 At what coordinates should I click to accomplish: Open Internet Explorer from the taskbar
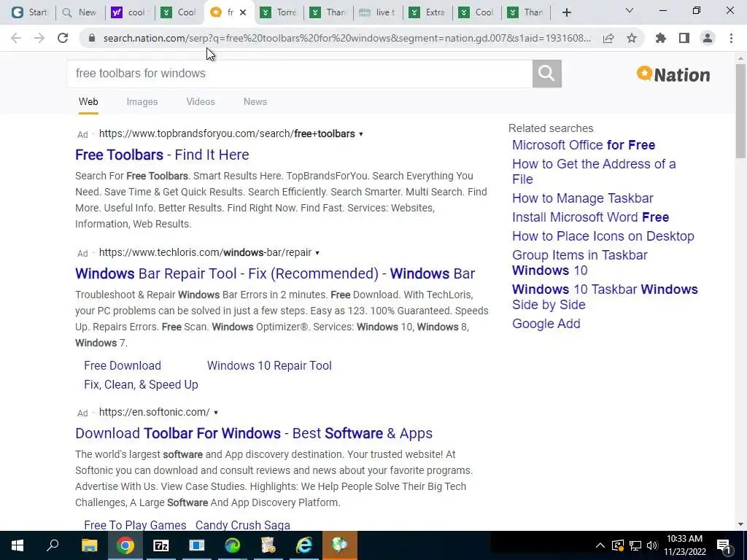[x=304, y=545]
